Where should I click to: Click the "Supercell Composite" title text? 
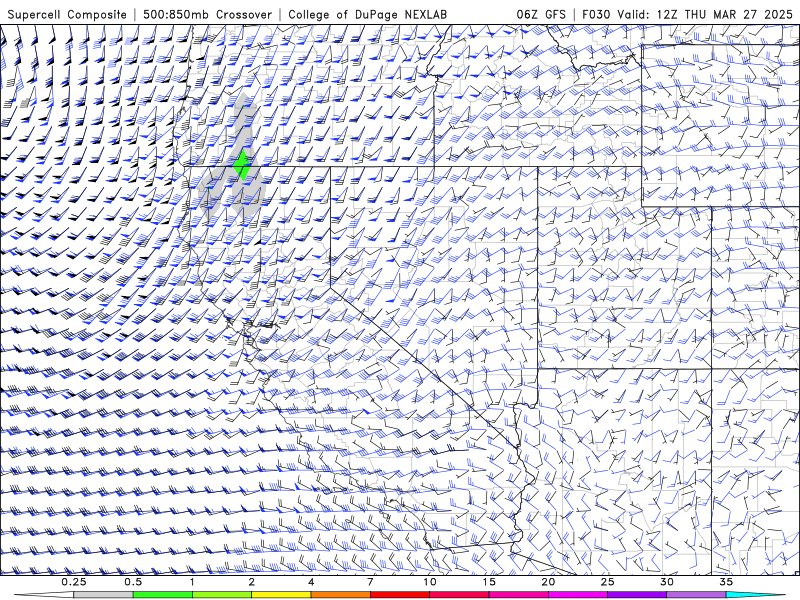click(67, 14)
